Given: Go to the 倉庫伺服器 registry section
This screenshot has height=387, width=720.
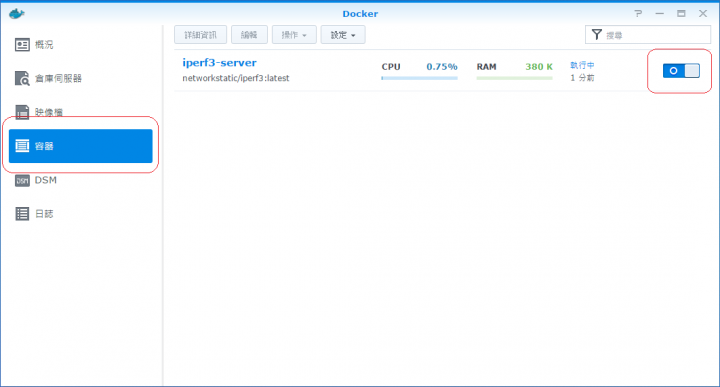Looking at the screenshot, I should click(58, 79).
